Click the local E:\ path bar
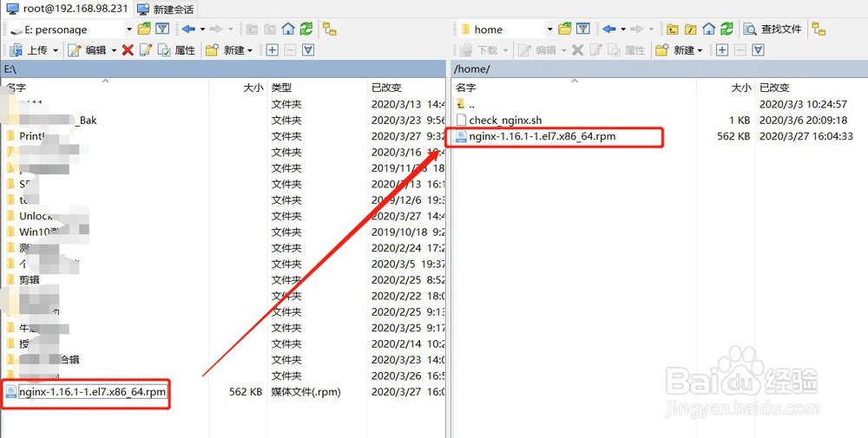Screen dimensions: 868x438 point(223,69)
